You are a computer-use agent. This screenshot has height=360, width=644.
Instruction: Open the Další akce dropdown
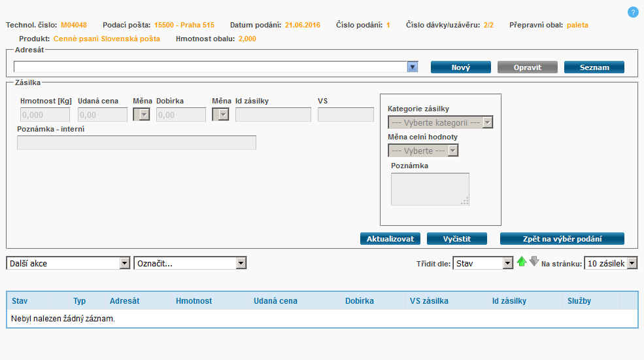click(x=69, y=263)
